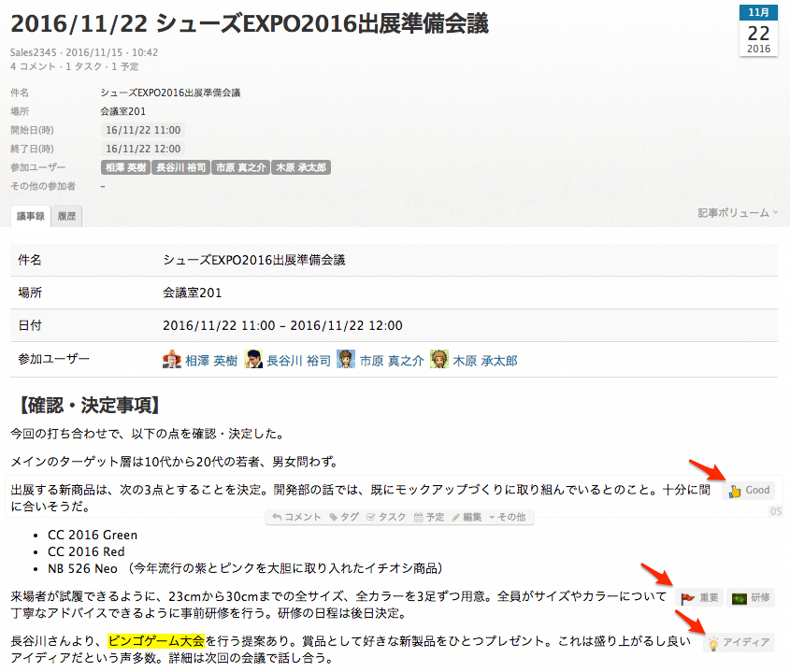Viewport: 790px width, 672px height.
Task: Click the 【確認・決定事項】 heading
Action: [x=89, y=406]
